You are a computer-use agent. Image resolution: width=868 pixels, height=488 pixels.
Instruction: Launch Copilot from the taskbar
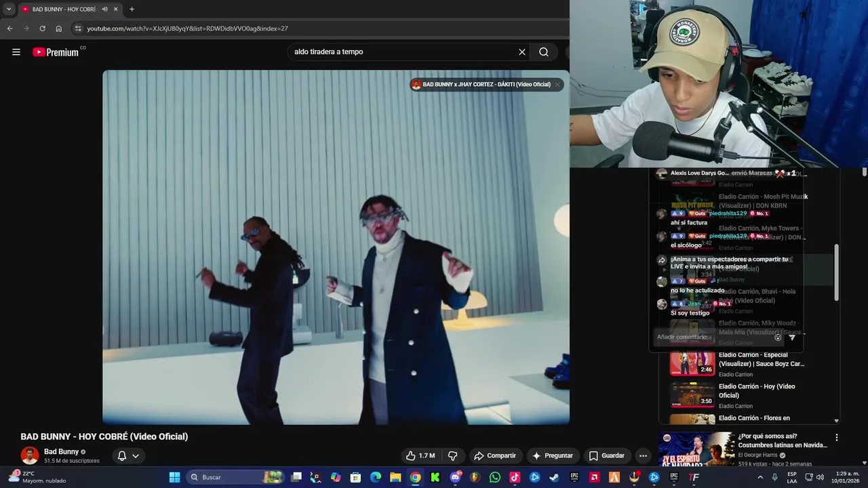coord(336,477)
